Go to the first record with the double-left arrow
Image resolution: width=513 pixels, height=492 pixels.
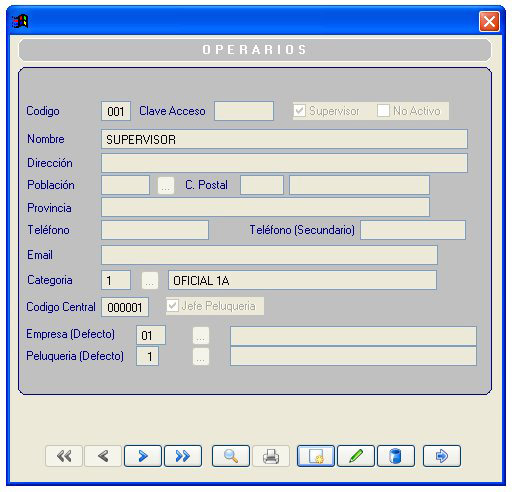coord(64,456)
